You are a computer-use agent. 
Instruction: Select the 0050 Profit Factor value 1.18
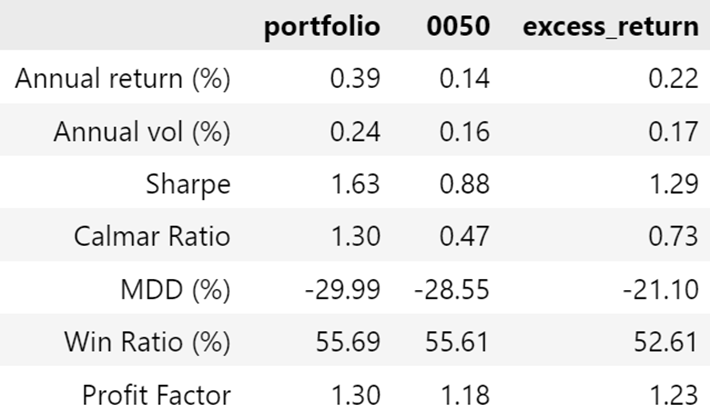(462, 395)
